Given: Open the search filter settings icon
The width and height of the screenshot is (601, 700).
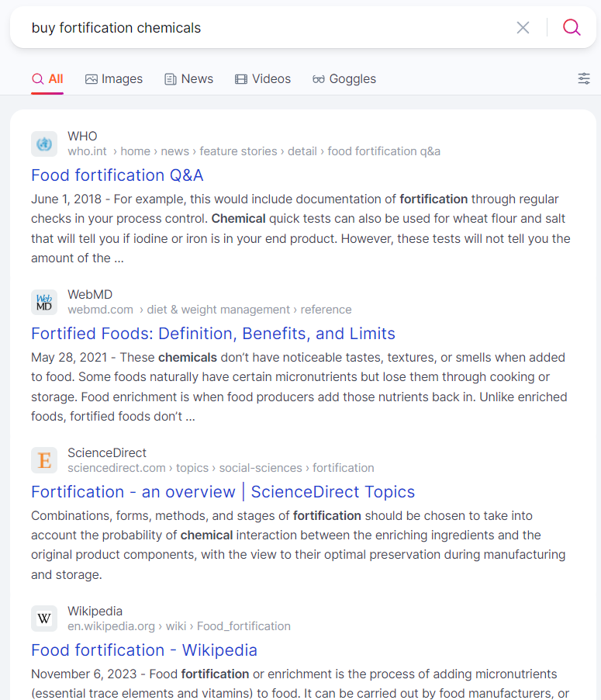Looking at the screenshot, I should coord(584,78).
